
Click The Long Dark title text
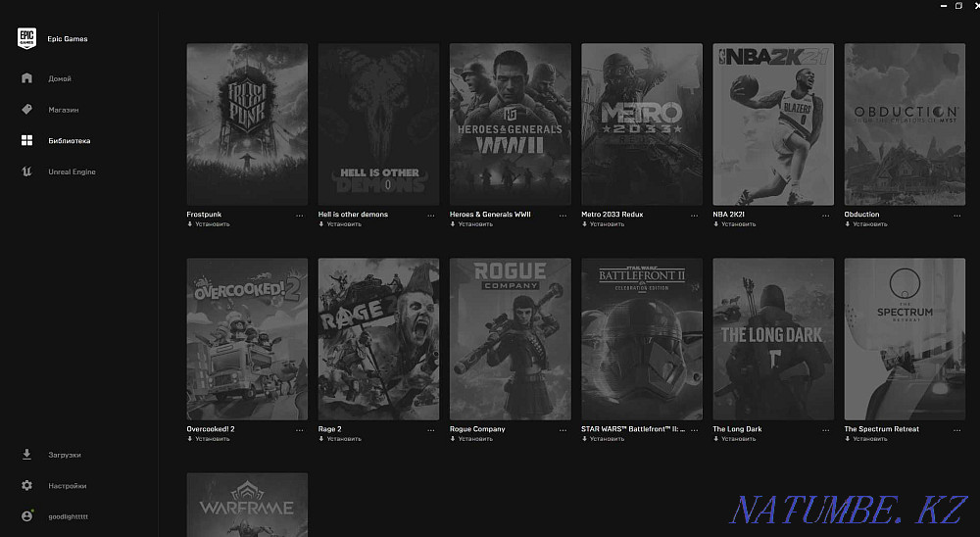[738, 429]
